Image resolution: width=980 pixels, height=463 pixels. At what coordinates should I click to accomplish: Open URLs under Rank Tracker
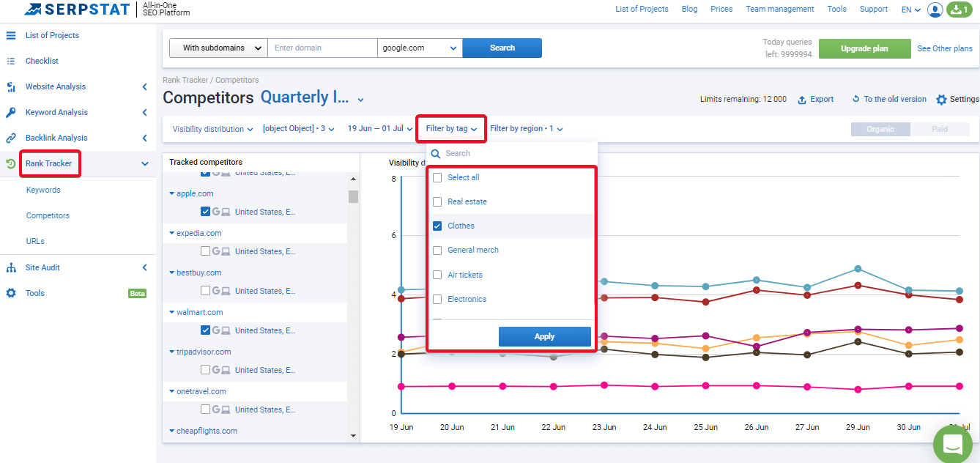pos(35,241)
